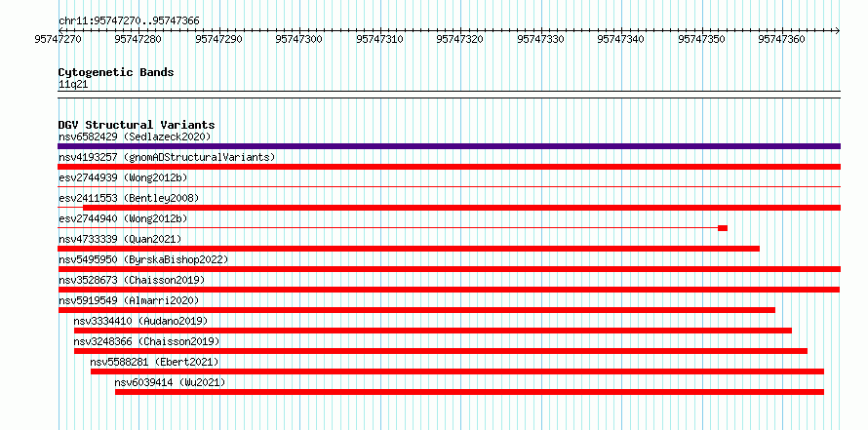Open nsv5495950 (ByrskaBishop2022) label
This screenshot has width=868, height=430.
(x=143, y=259)
